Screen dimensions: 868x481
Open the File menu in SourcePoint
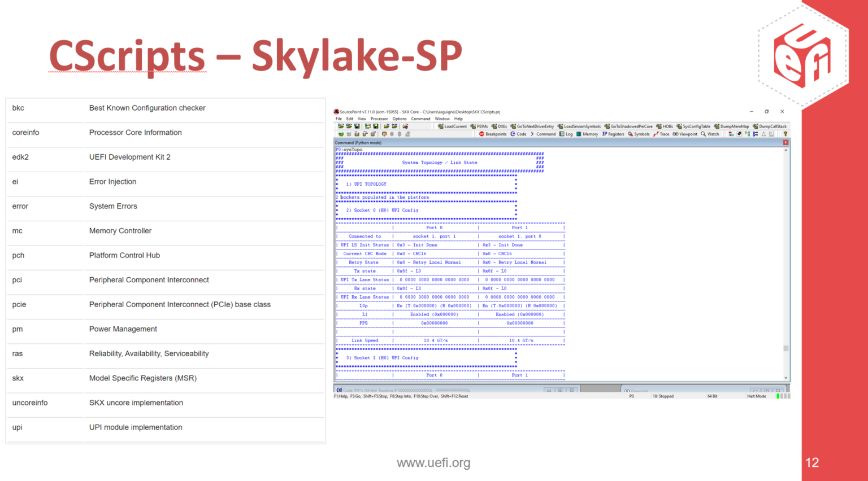pos(338,119)
